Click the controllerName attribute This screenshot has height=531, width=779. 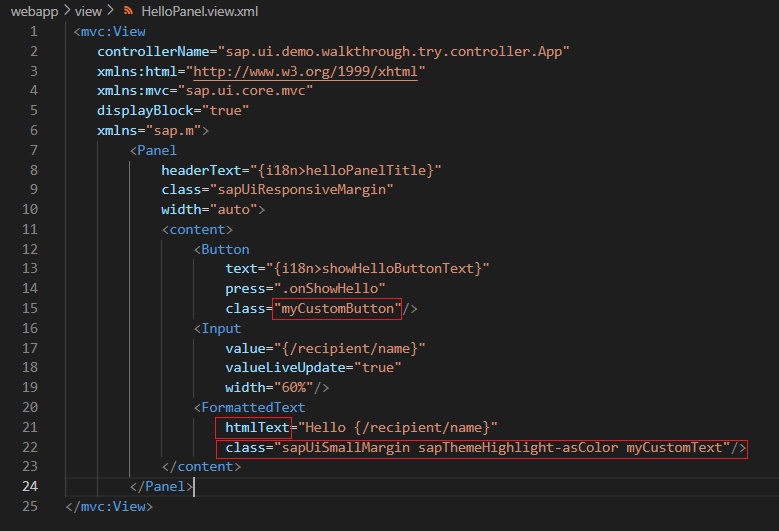pos(153,52)
